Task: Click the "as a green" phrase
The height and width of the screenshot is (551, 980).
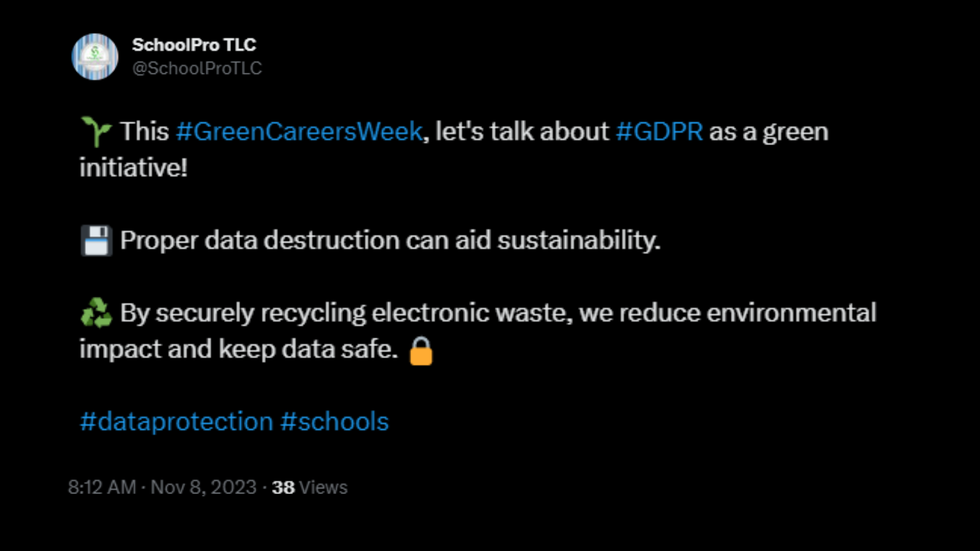Action: (769, 132)
